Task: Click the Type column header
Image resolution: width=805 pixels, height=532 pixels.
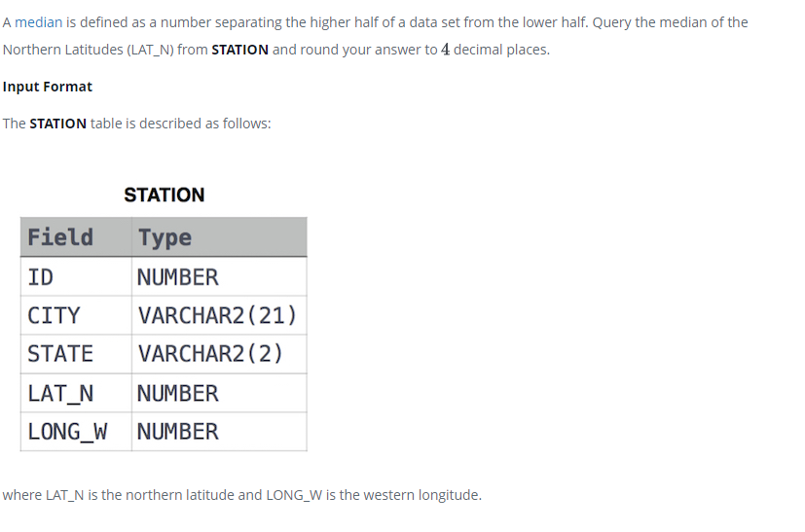Action: (x=219, y=237)
